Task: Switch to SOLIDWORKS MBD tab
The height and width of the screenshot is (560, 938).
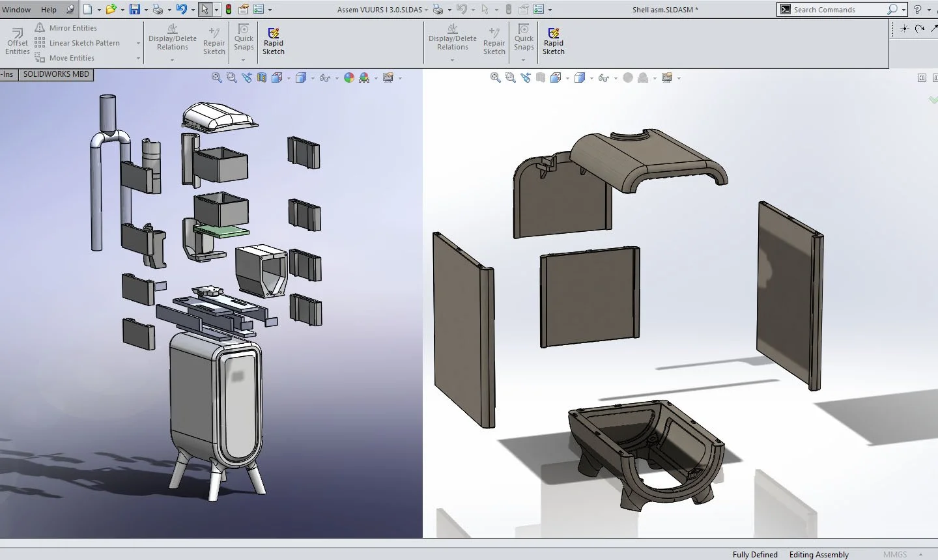Action: click(x=56, y=74)
